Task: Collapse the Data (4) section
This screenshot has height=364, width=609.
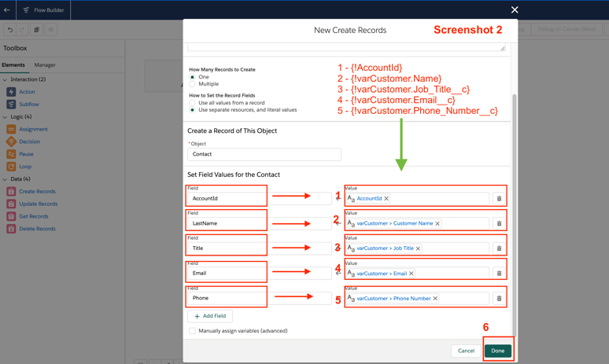Action: pyautogui.click(x=5, y=179)
